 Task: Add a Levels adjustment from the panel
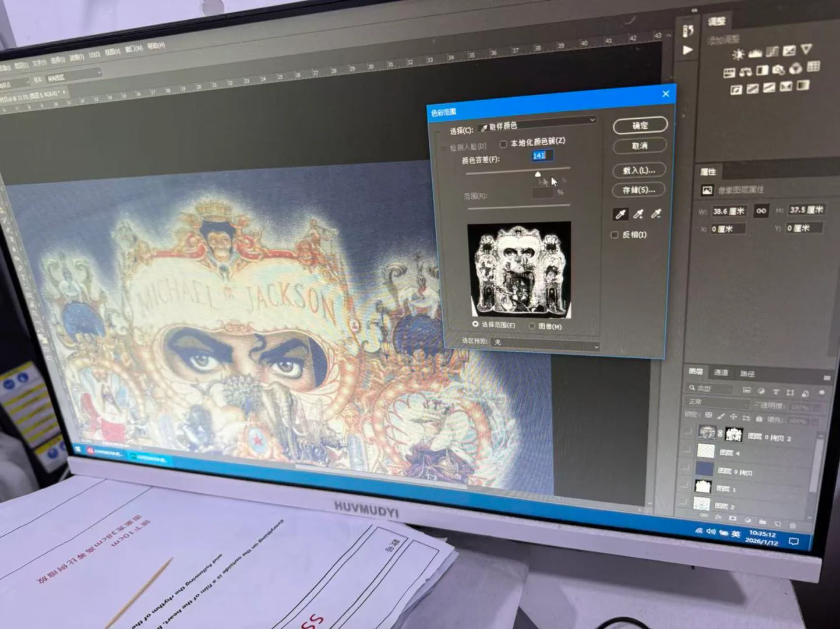[x=755, y=53]
